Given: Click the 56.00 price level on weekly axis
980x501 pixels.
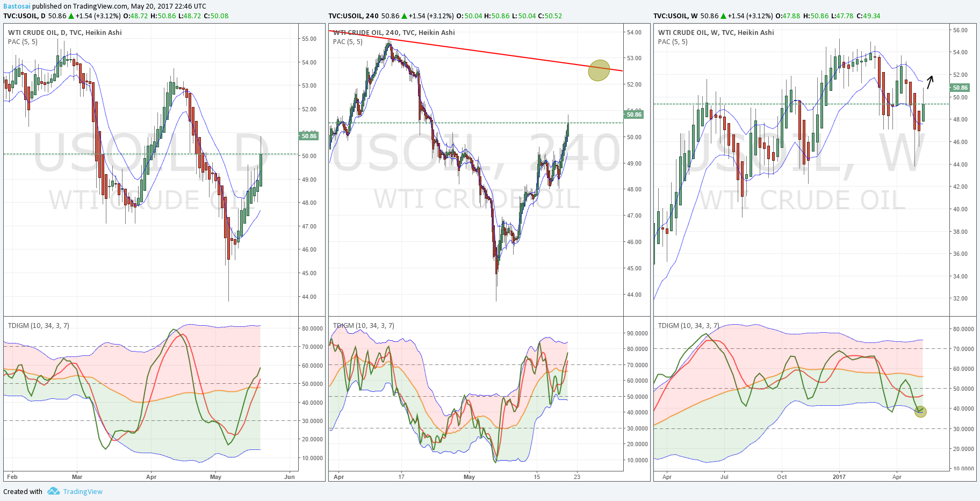Looking at the screenshot, I should (x=960, y=30).
